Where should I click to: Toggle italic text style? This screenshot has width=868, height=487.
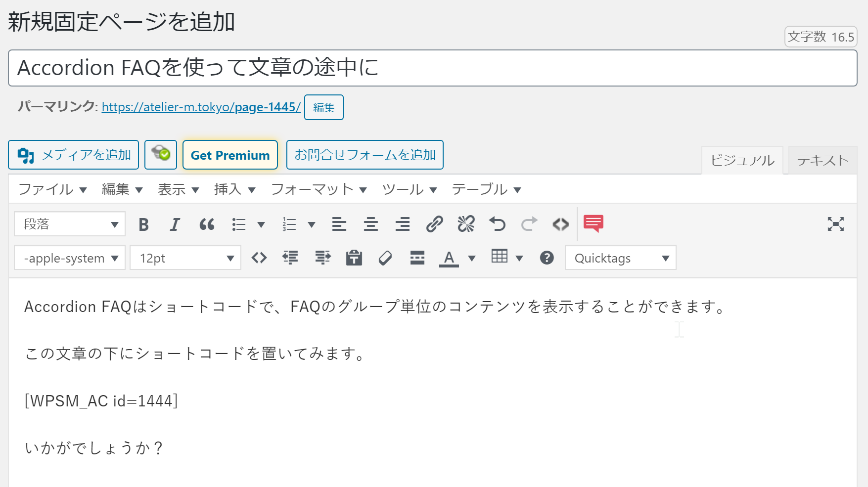pyautogui.click(x=175, y=224)
